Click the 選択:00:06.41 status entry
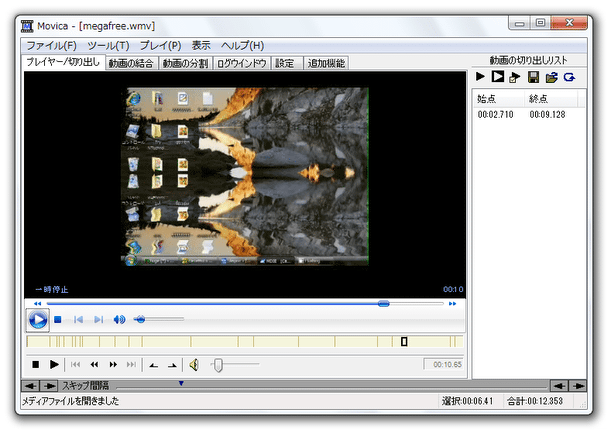This screenshot has height=433, width=611. point(467,401)
